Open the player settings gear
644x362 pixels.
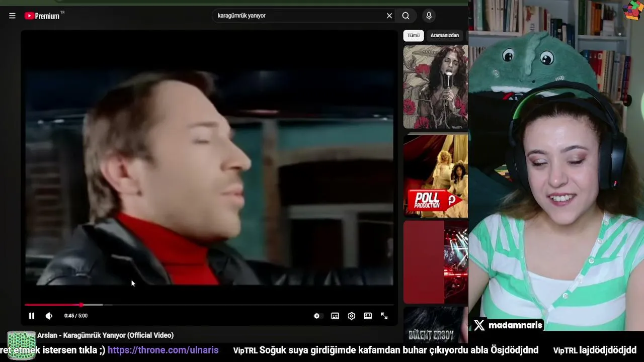352,316
